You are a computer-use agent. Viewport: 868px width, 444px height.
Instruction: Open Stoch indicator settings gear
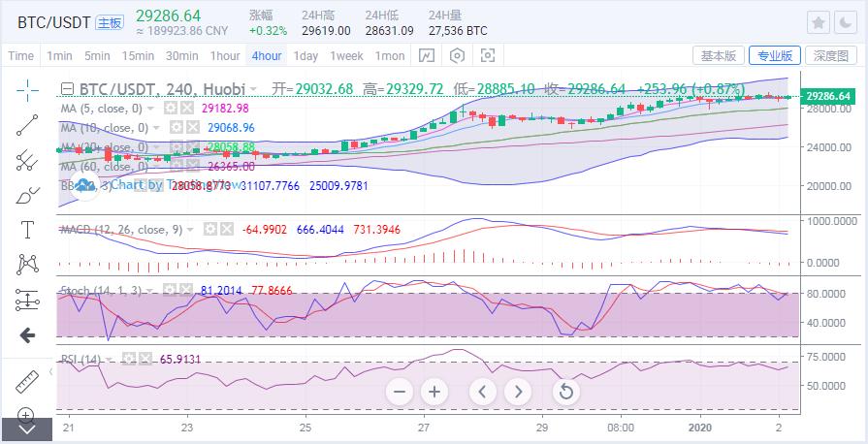tap(170, 290)
